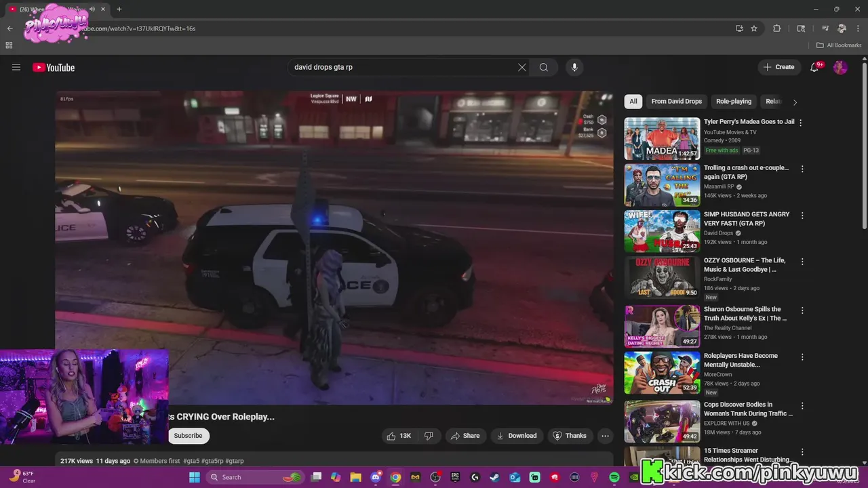
Task: Open Spotify from the taskbar
Action: point(614,477)
